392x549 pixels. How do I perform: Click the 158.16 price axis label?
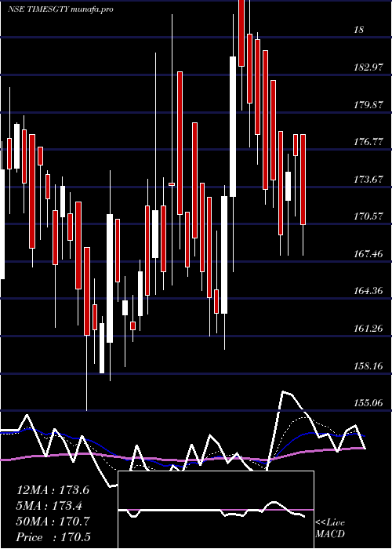[x=368, y=366]
